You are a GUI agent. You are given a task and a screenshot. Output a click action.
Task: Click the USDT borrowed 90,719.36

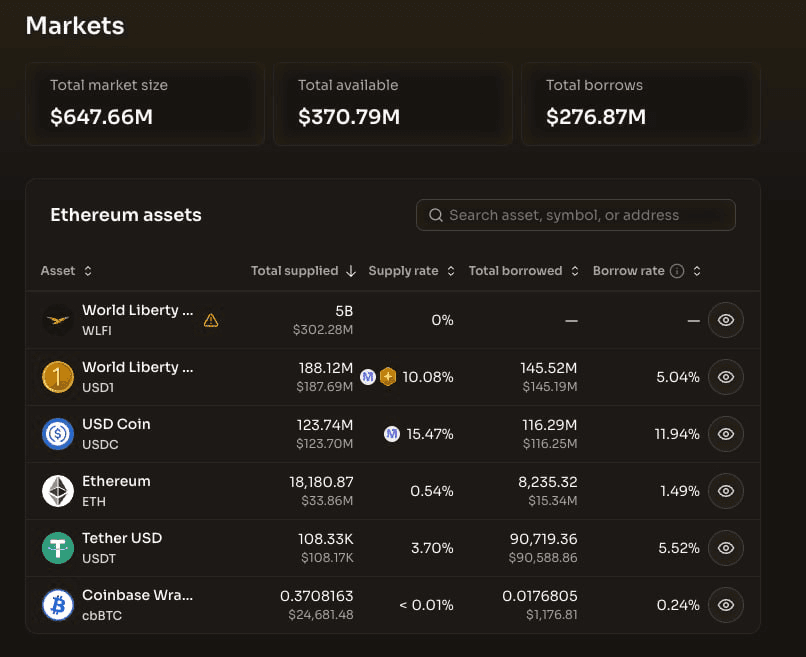(x=543, y=539)
